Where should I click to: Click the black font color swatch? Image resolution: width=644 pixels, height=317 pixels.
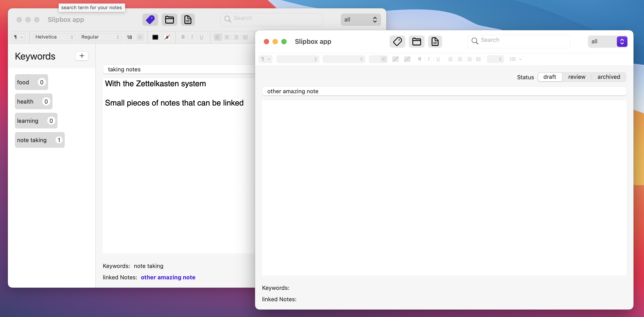pos(155,37)
